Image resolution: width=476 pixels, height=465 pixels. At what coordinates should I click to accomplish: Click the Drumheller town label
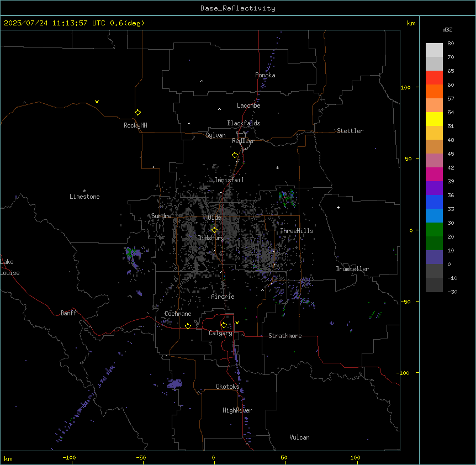coord(352,269)
